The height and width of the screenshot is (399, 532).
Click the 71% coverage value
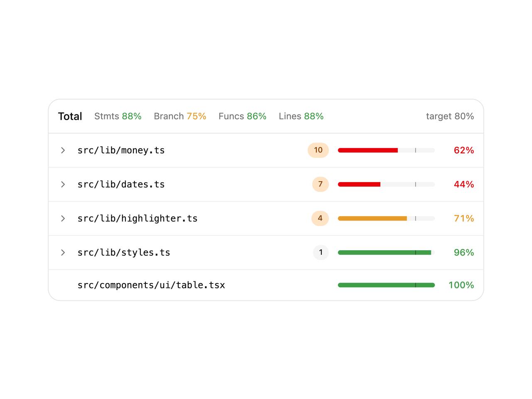point(464,219)
